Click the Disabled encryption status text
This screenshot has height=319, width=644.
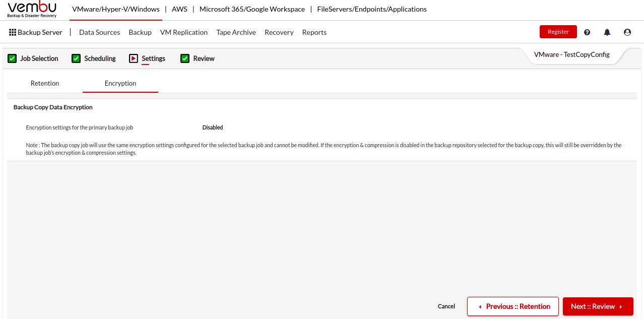coord(213,127)
